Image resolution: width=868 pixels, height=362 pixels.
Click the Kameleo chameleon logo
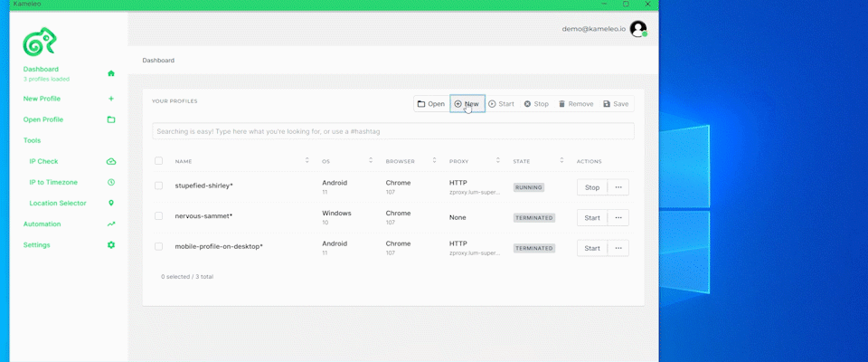[x=39, y=42]
